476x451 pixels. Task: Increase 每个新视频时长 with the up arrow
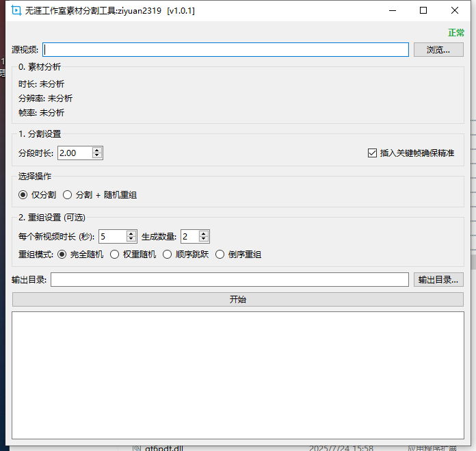tap(131, 233)
